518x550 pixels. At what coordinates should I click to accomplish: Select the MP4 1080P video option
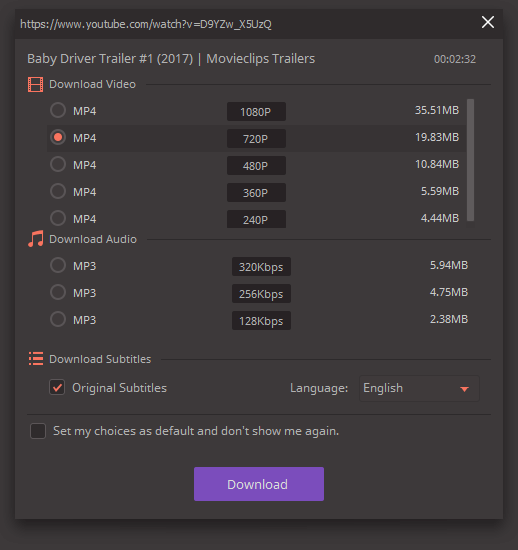click(58, 110)
